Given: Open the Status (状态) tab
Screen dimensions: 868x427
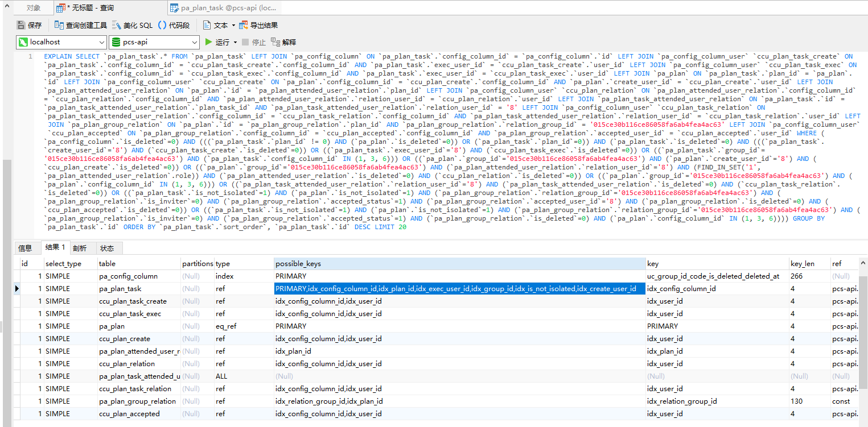Looking at the screenshot, I should coord(107,248).
